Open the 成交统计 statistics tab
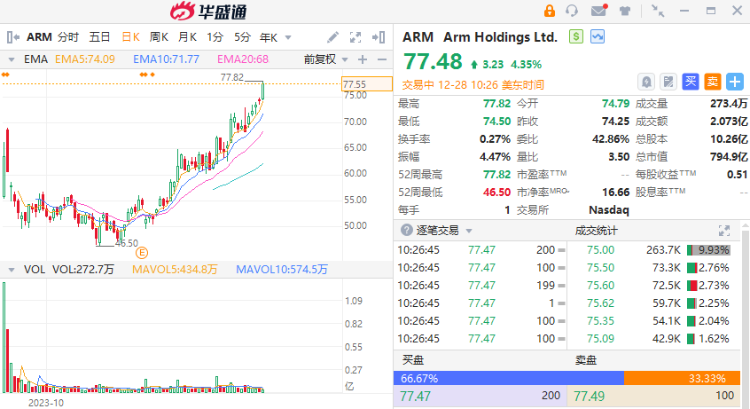The width and height of the screenshot is (750, 409). [x=596, y=231]
